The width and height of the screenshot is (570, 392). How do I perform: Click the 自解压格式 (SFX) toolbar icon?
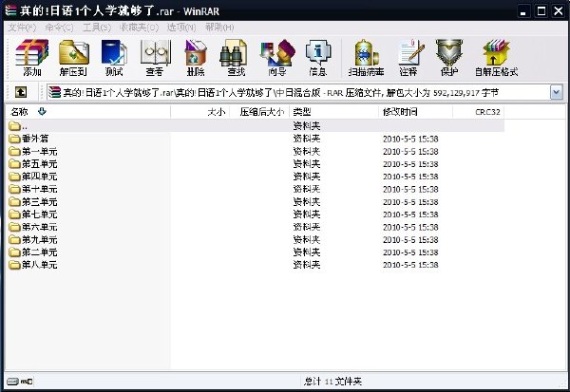click(496, 57)
